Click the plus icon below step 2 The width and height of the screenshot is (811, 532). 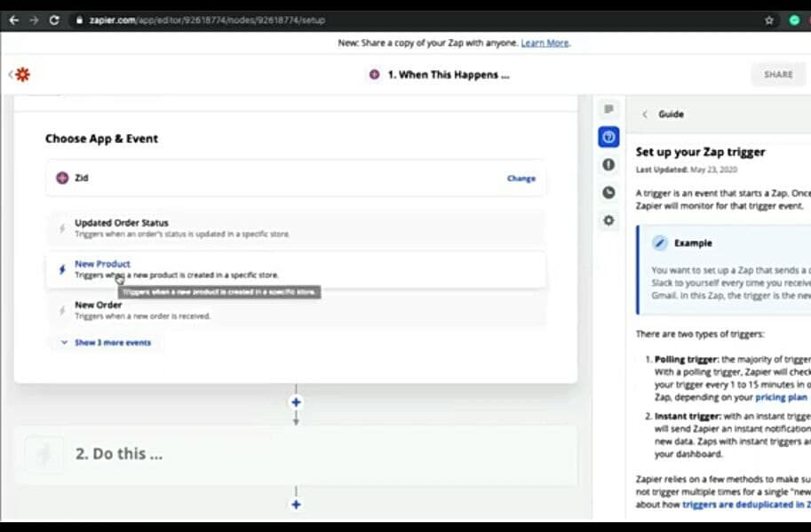point(296,504)
